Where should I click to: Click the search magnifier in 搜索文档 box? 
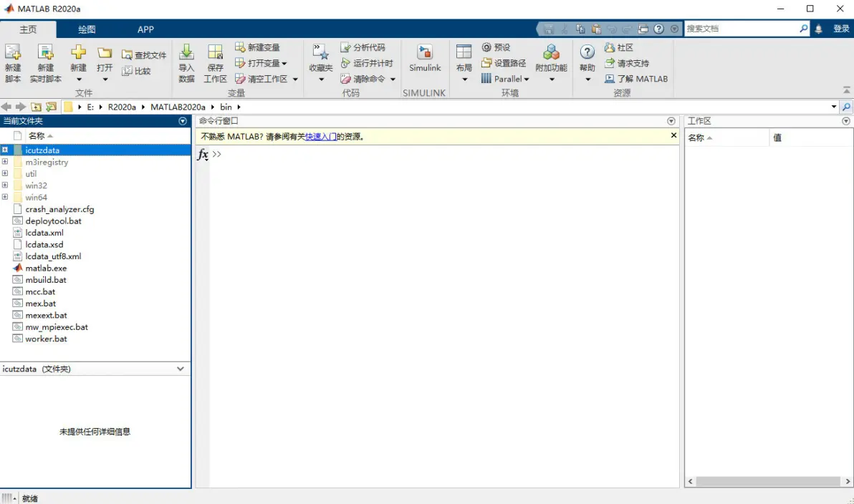point(803,29)
